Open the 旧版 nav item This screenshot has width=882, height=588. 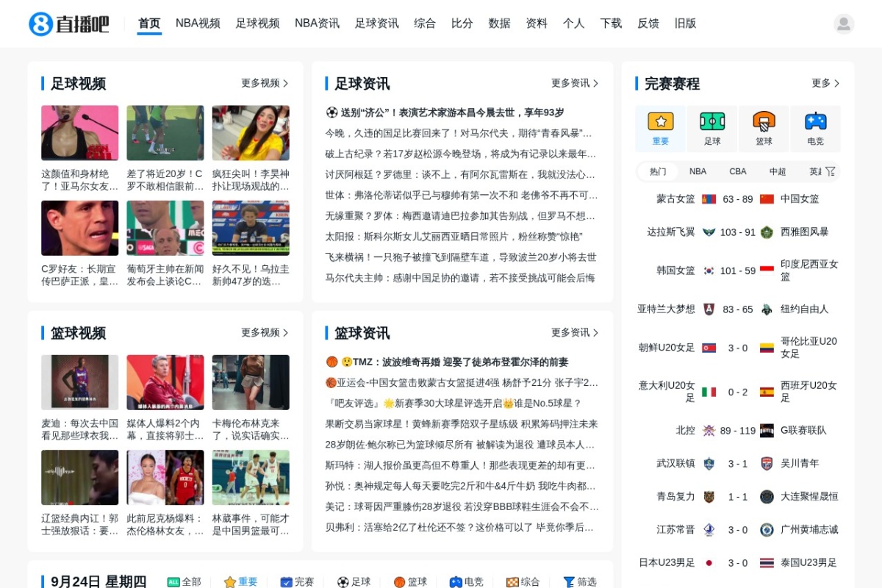685,24
